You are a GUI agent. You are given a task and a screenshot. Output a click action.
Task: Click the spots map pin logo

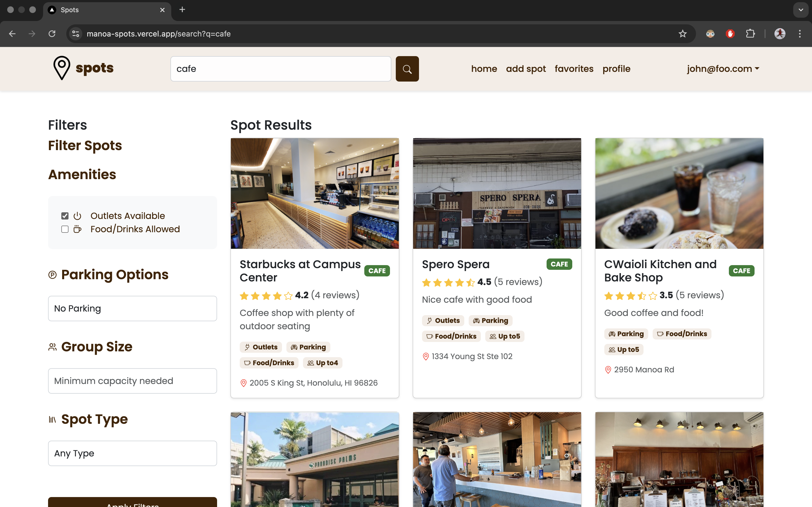(x=62, y=68)
